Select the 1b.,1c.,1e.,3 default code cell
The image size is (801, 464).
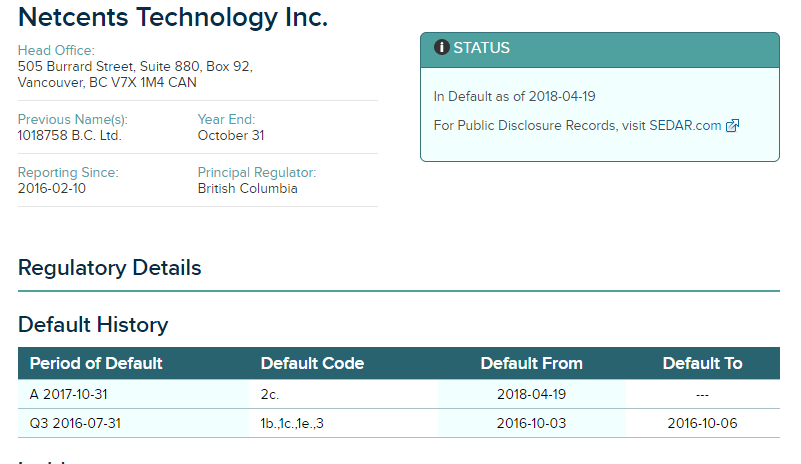point(292,423)
